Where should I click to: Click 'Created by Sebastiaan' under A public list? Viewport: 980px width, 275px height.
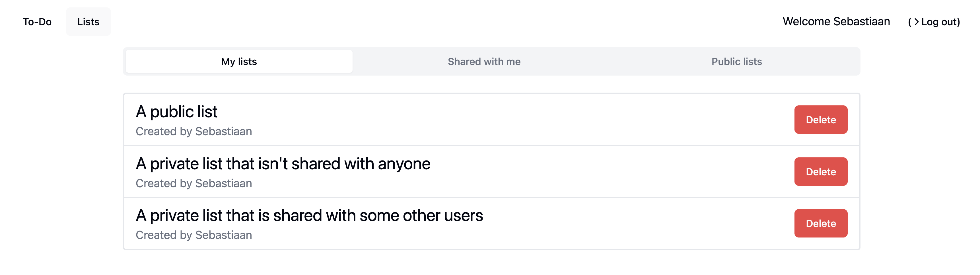click(194, 132)
